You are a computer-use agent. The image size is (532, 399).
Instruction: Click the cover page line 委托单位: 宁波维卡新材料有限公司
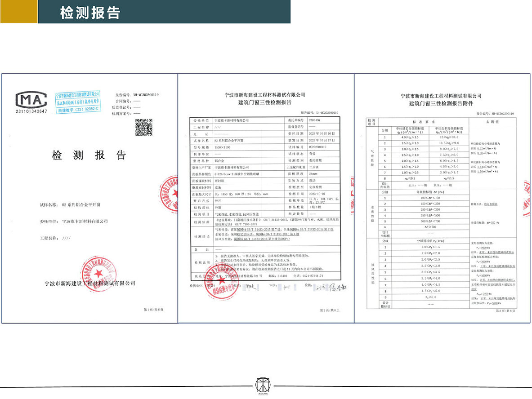[74, 222]
